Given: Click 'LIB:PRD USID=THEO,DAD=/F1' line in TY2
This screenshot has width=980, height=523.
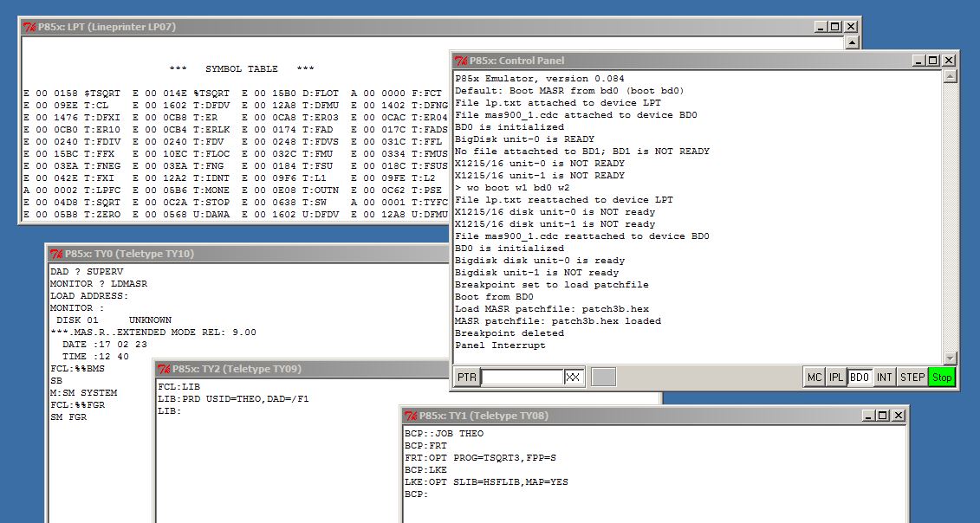Looking at the screenshot, I should coord(233,398).
